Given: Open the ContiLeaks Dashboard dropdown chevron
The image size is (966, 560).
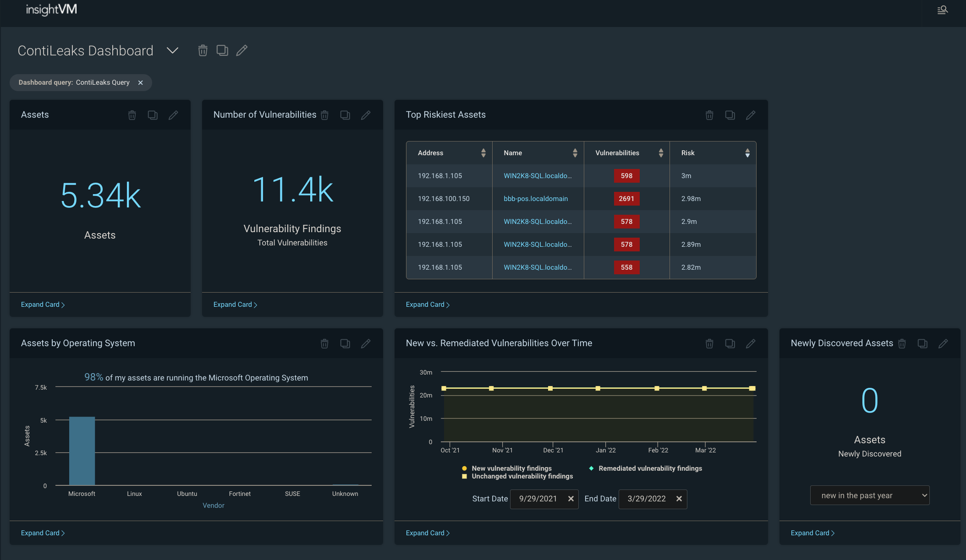Looking at the screenshot, I should coord(172,51).
